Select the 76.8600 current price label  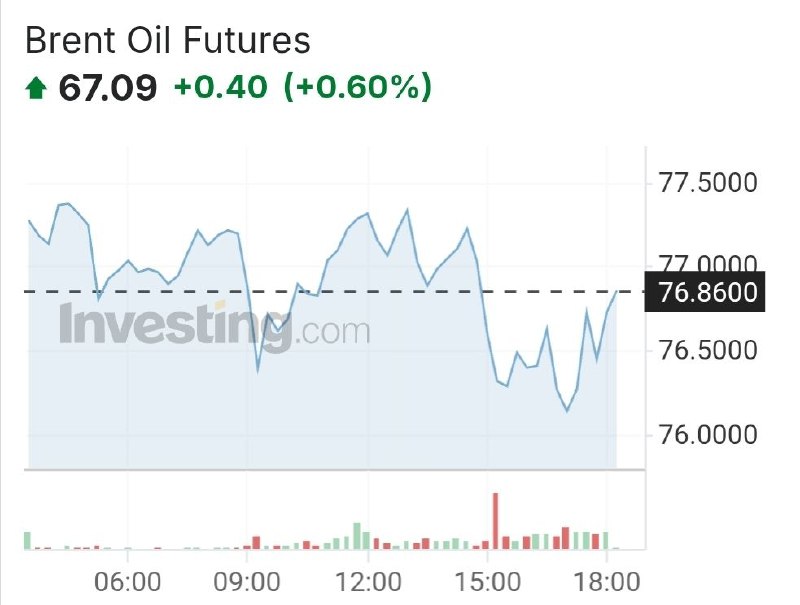pyautogui.click(x=705, y=292)
